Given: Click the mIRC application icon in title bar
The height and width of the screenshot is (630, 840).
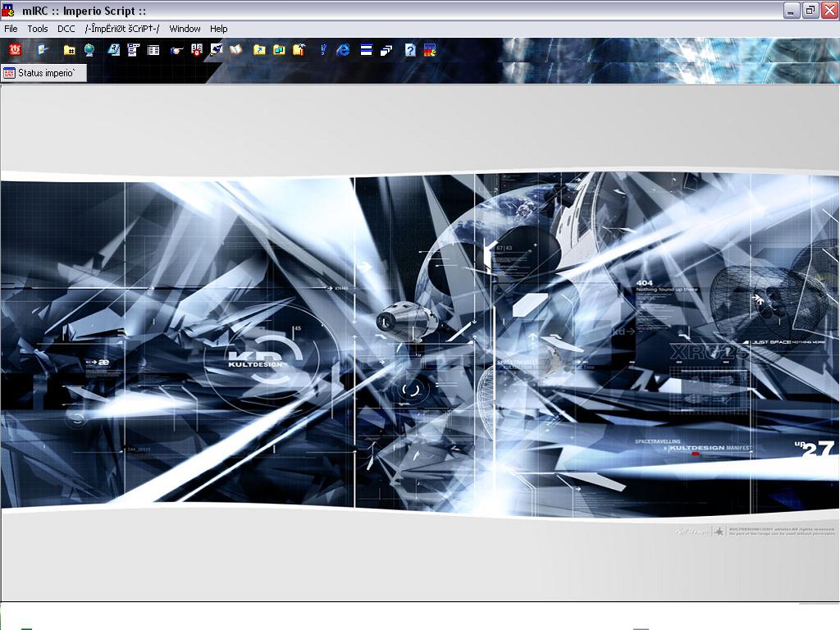Looking at the screenshot, I should click(8, 10).
